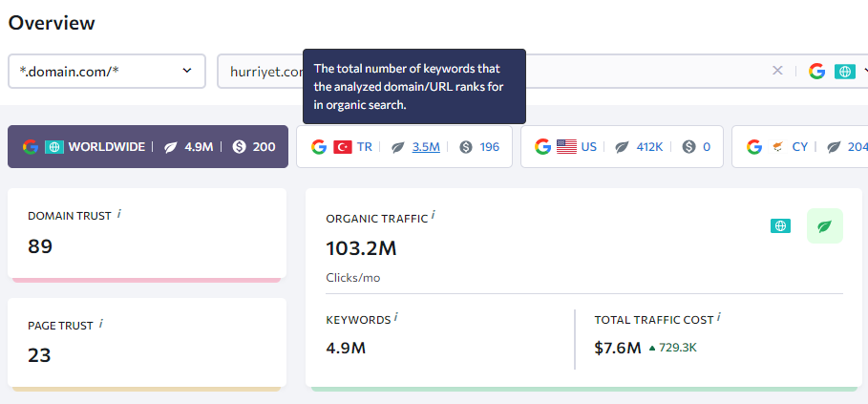Image resolution: width=868 pixels, height=404 pixels.
Task: Click the 4.9M keywords value
Action: tap(346, 348)
